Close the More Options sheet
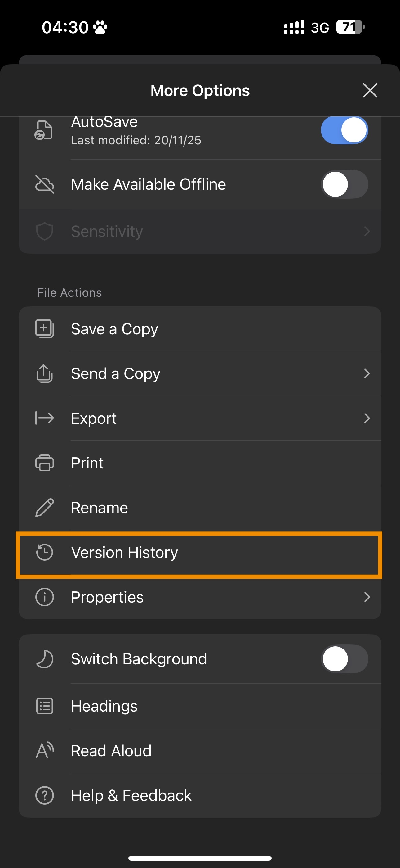Viewport: 400px width, 868px height. [370, 90]
